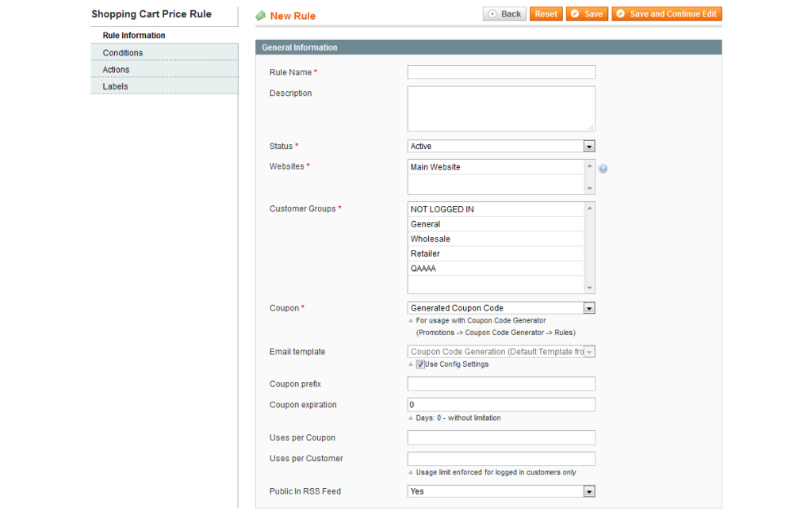Click Save and Continue Edit
This screenshot has width=812, height=515.
click(666, 14)
